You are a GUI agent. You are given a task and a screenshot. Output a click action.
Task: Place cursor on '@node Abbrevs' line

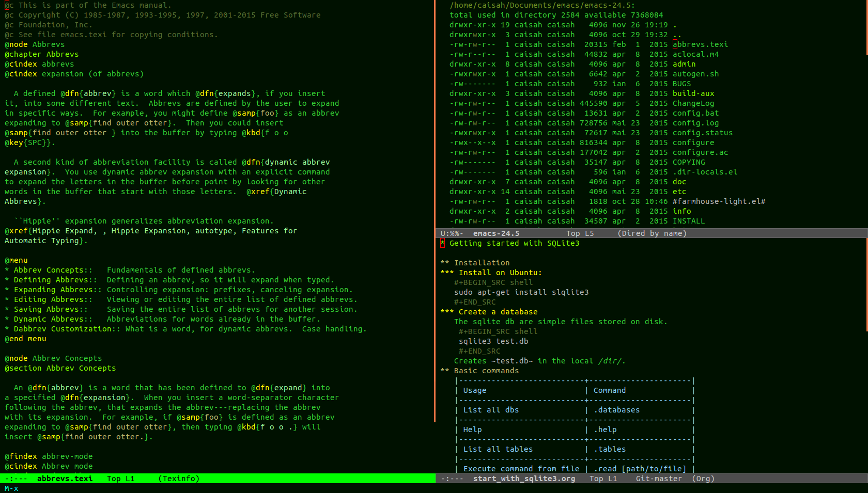coord(35,44)
